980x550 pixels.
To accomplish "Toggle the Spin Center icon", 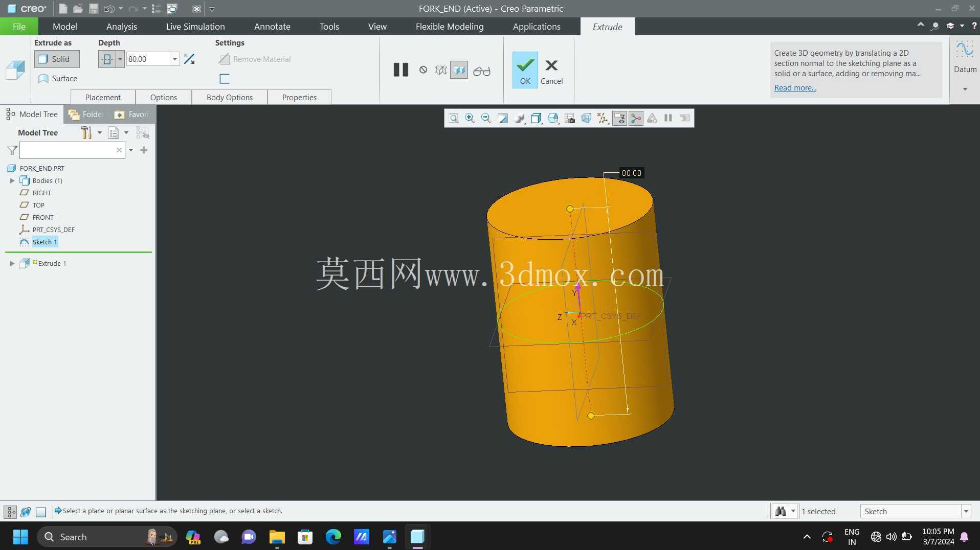I will click(x=636, y=119).
